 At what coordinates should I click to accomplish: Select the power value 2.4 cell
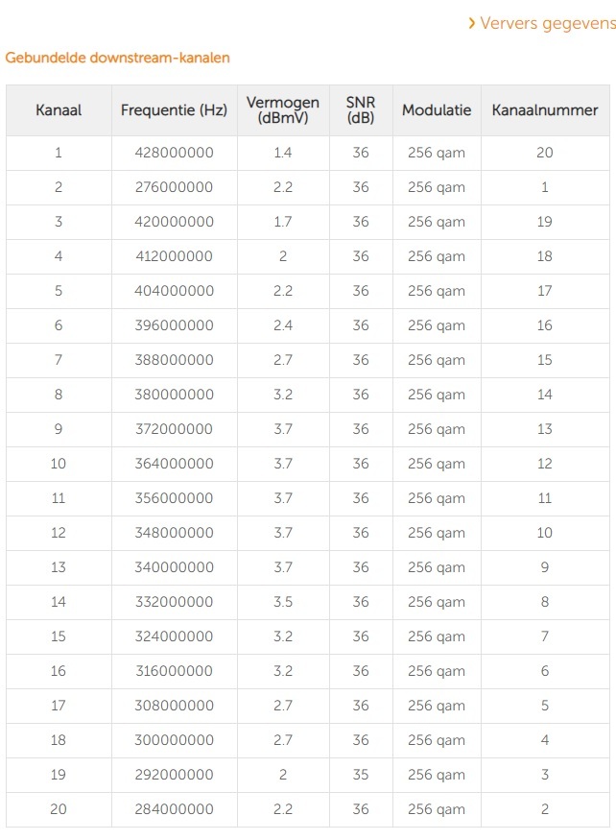tap(283, 325)
